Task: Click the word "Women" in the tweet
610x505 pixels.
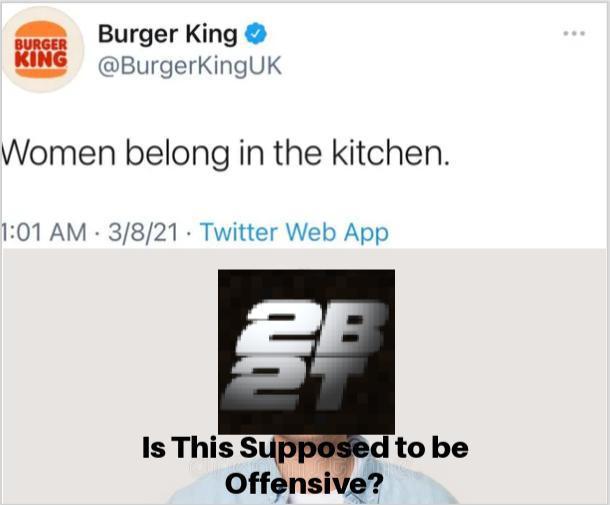Action: [x=58, y=153]
